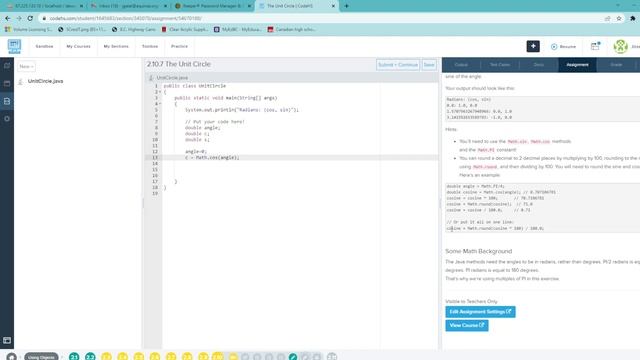Viewport: 640px width, 360px height.
Task: Open the New file dropdown
Action: point(26,66)
